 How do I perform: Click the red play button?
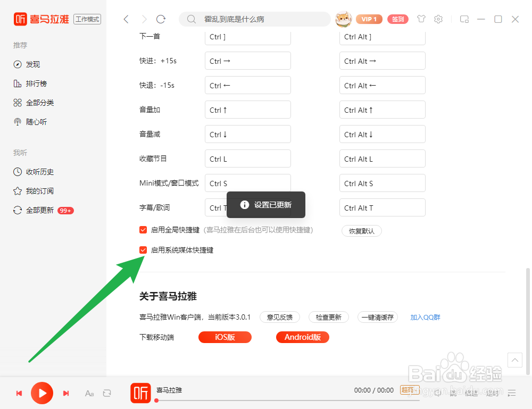[42, 393]
